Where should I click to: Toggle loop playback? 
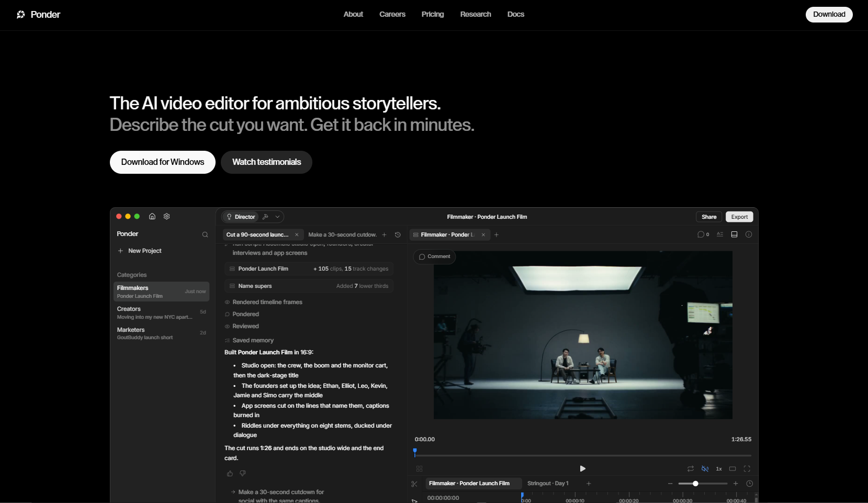point(691,469)
